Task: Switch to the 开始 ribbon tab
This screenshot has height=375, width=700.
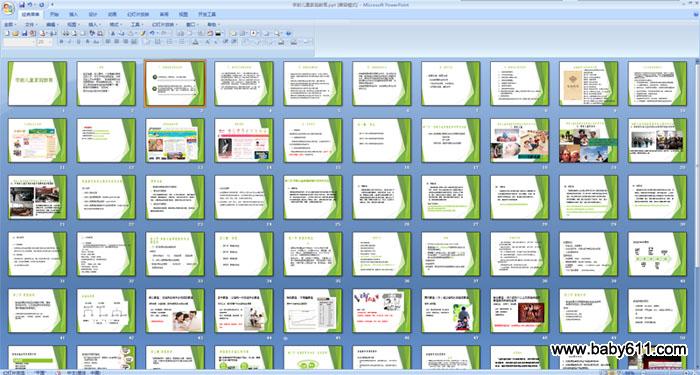Action: pos(54,14)
